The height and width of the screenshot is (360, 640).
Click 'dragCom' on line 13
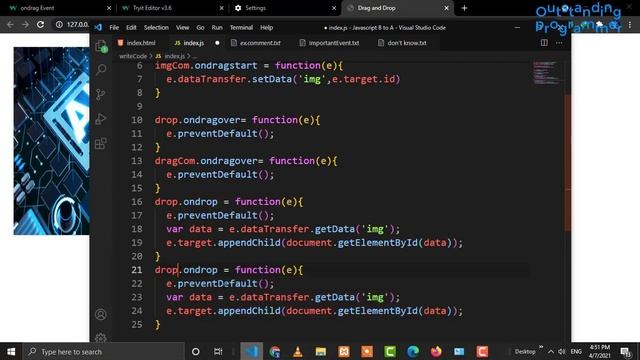click(175, 161)
